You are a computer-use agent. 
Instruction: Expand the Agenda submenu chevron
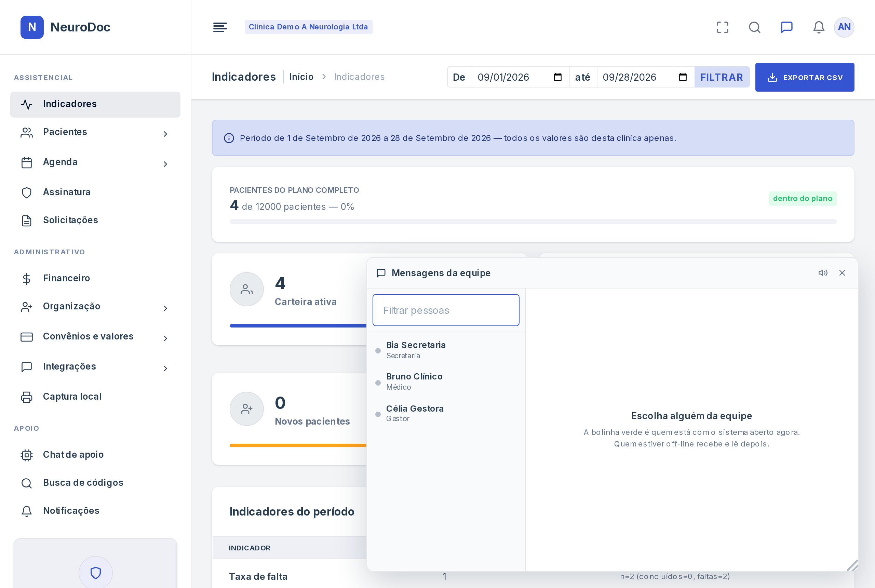165,164
